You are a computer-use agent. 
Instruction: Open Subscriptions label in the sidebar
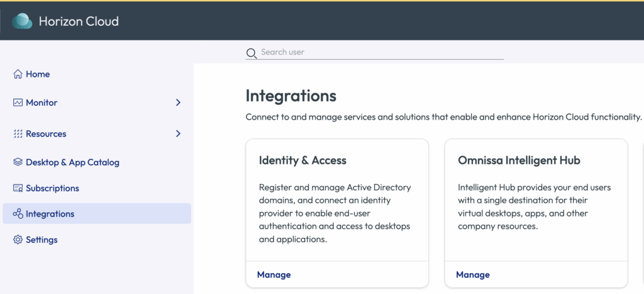[52, 188]
